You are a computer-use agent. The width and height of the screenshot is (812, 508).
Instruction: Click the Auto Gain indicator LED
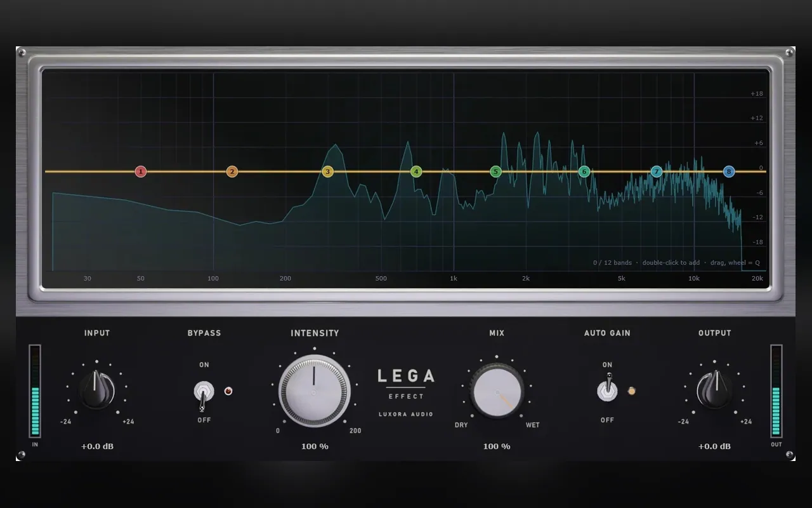tap(631, 391)
